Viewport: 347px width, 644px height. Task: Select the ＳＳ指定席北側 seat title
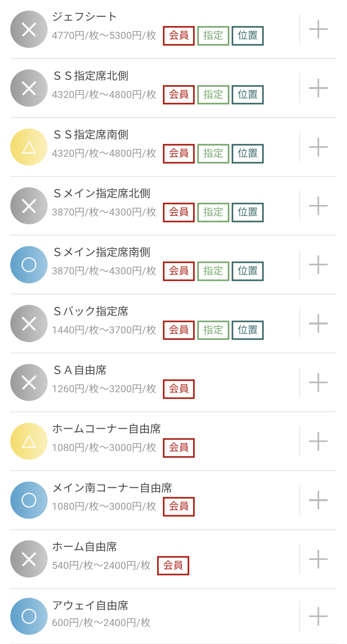pos(91,76)
